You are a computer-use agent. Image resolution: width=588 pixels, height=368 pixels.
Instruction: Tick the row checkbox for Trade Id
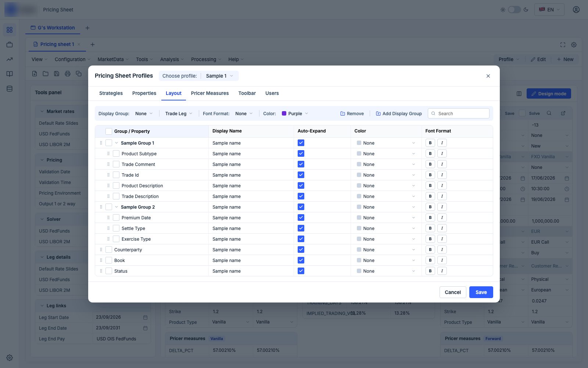pos(116,175)
